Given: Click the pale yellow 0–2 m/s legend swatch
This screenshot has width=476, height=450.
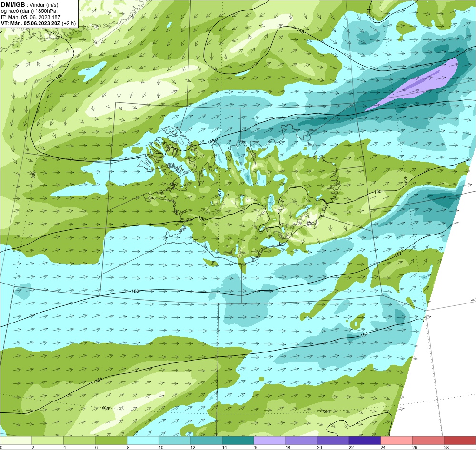Looking at the screenshot, I should coord(16,440).
